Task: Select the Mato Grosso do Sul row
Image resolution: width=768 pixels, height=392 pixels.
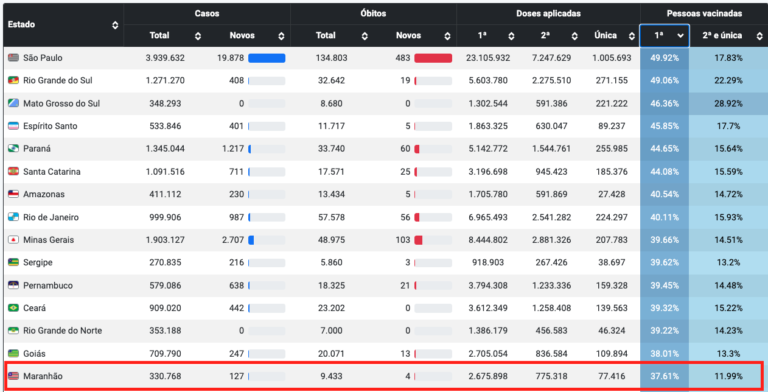Action: coord(384,103)
